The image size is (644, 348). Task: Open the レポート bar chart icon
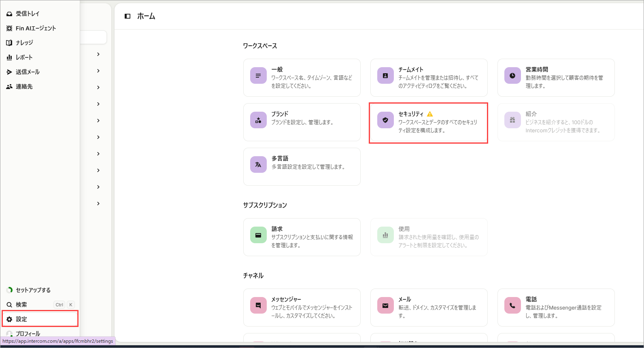[x=9, y=57]
